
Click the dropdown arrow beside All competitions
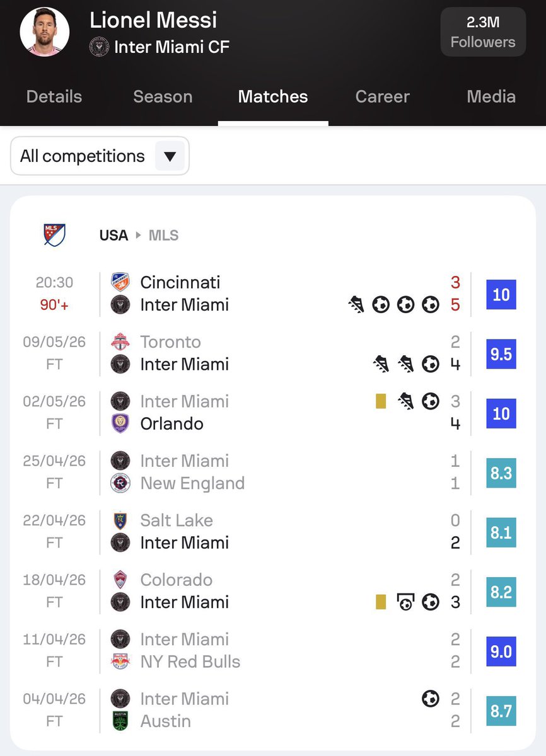coord(170,156)
